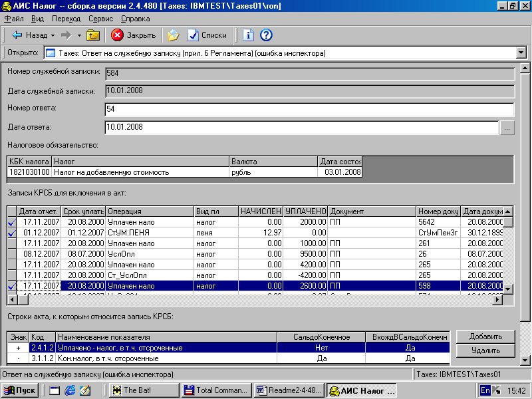532x399 pixels.
Task: Toggle checkmark on СтУМ.ПЕНЯ row
Action: [x=11, y=233]
